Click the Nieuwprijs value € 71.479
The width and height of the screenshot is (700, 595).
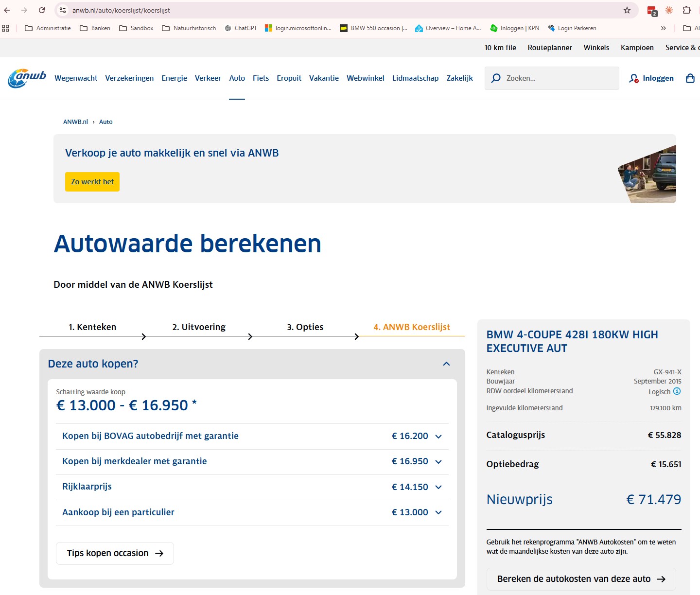[654, 499]
